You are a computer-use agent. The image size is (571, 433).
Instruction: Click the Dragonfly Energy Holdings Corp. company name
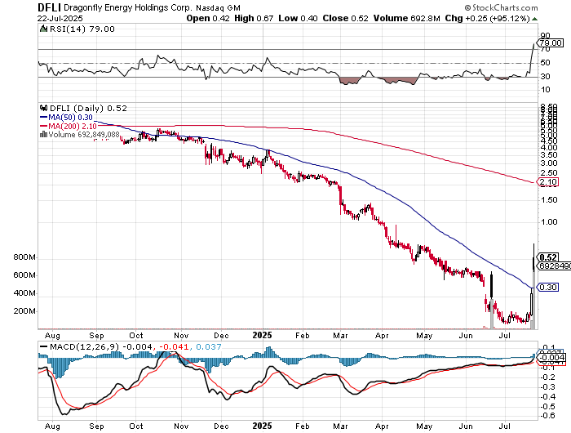point(127,8)
